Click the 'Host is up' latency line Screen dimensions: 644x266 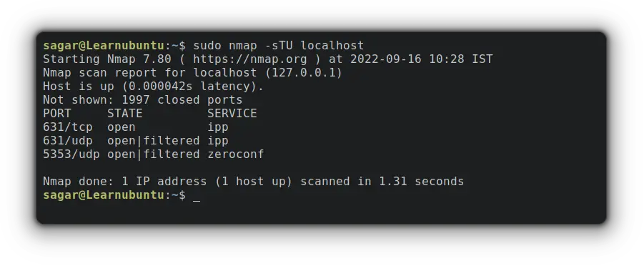pos(153,87)
